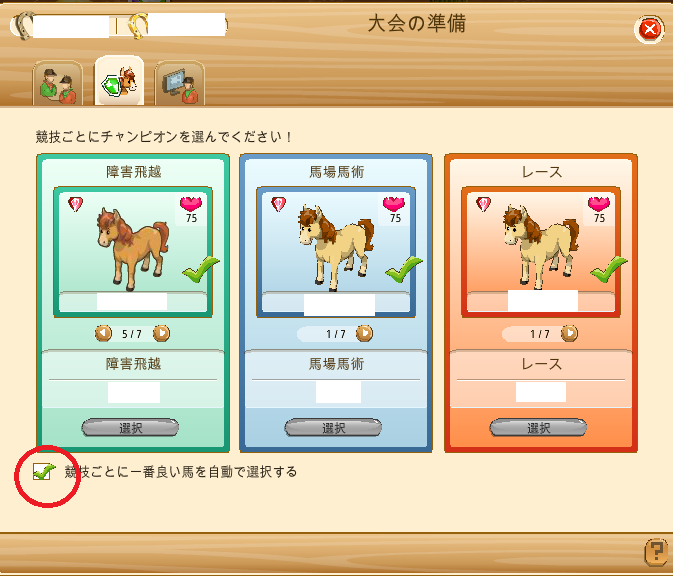The image size is (673, 576).
Task: Click 選択 button under 障害飛越
Action: tap(130, 427)
